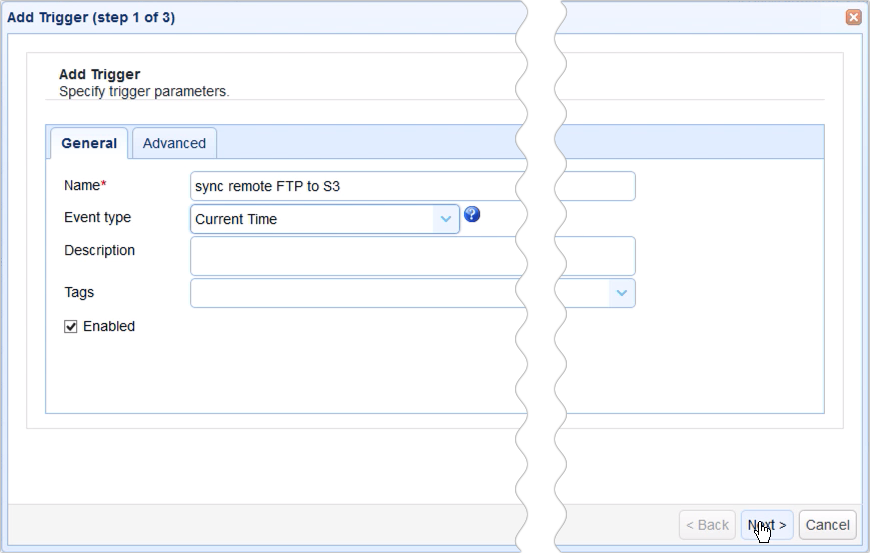Click the Enabled checkbox label
The width and height of the screenshot is (870, 553).
(x=109, y=326)
